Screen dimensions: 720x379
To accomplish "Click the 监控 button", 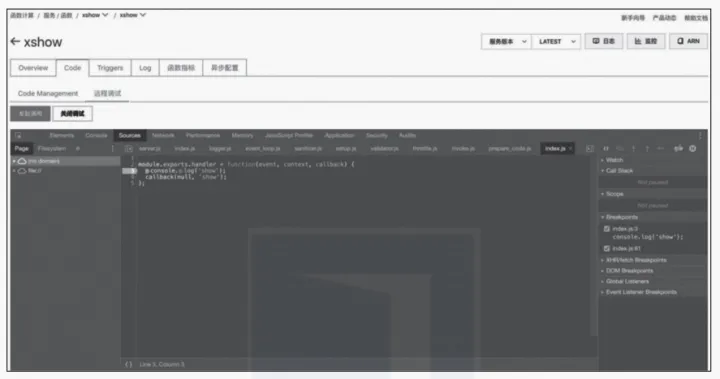I will 646,41.
